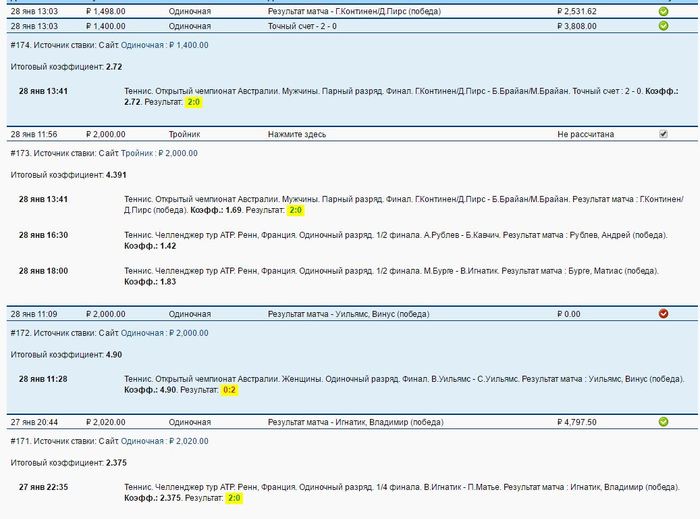Click 'Итоговый коэффициент: 4.90' text
The height and width of the screenshot is (519, 700).
click(66, 355)
